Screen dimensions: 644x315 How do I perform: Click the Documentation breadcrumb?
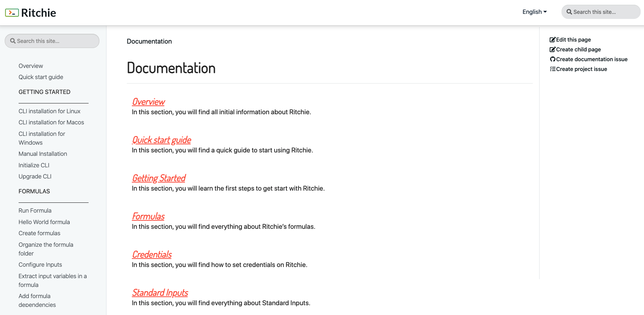tap(149, 41)
